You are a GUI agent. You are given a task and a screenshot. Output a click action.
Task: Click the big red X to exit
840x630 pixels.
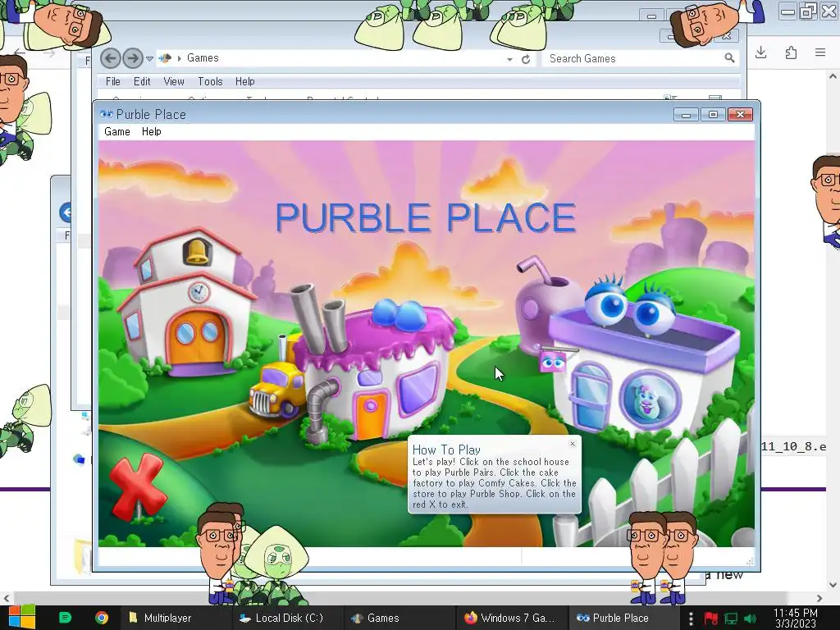coord(137,486)
